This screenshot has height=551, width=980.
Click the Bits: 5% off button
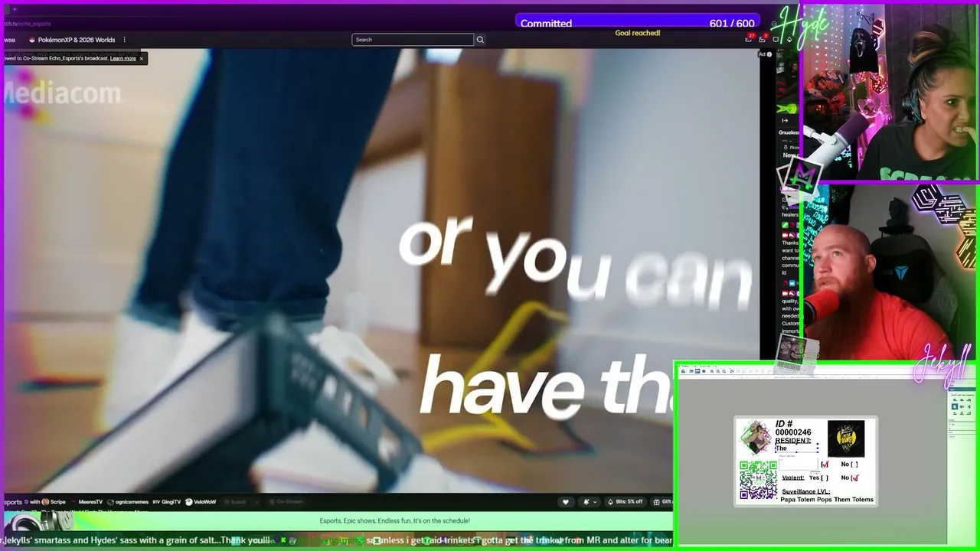point(626,502)
